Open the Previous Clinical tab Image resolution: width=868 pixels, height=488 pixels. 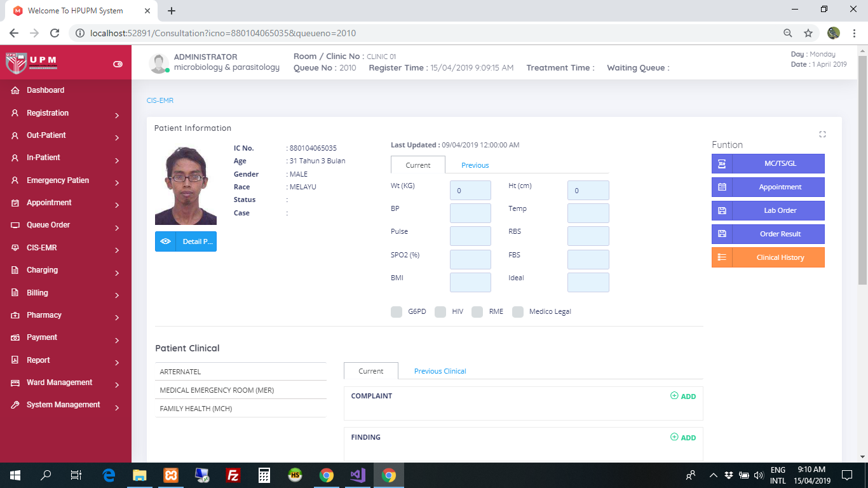pyautogui.click(x=440, y=371)
